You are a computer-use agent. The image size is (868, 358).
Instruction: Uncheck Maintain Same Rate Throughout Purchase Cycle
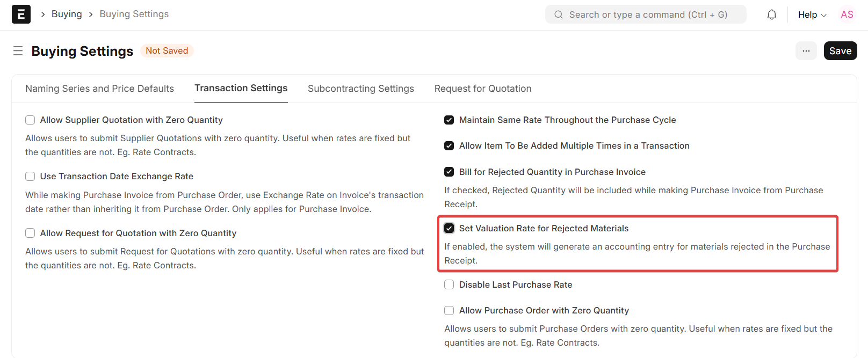[x=449, y=120]
